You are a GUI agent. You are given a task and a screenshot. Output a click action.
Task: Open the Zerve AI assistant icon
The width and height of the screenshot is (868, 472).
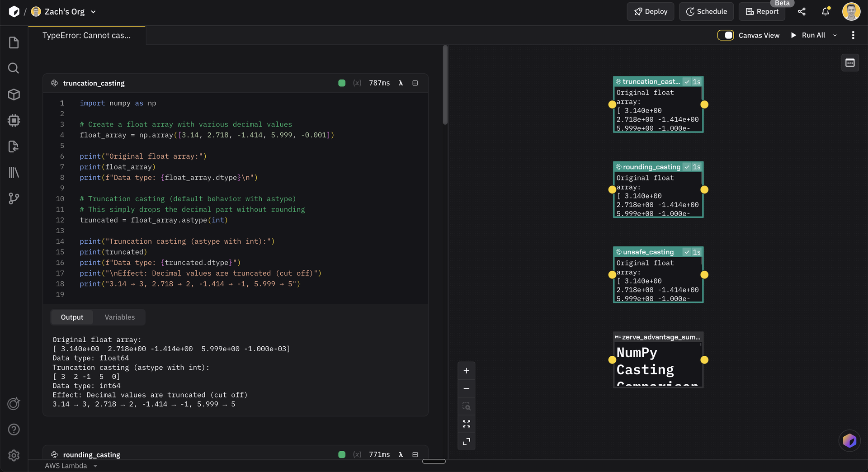click(x=849, y=440)
